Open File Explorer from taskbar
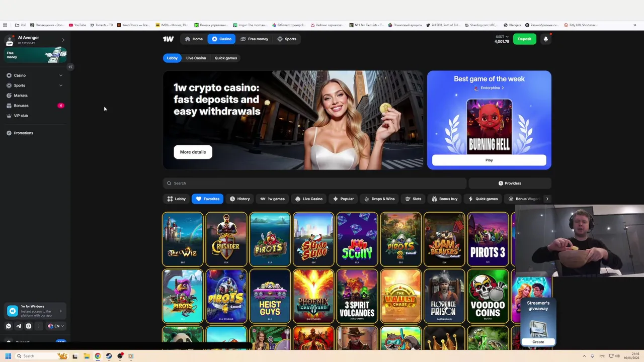This screenshot has width=644, height=362. pyautogui.click(x=87, y=356)
